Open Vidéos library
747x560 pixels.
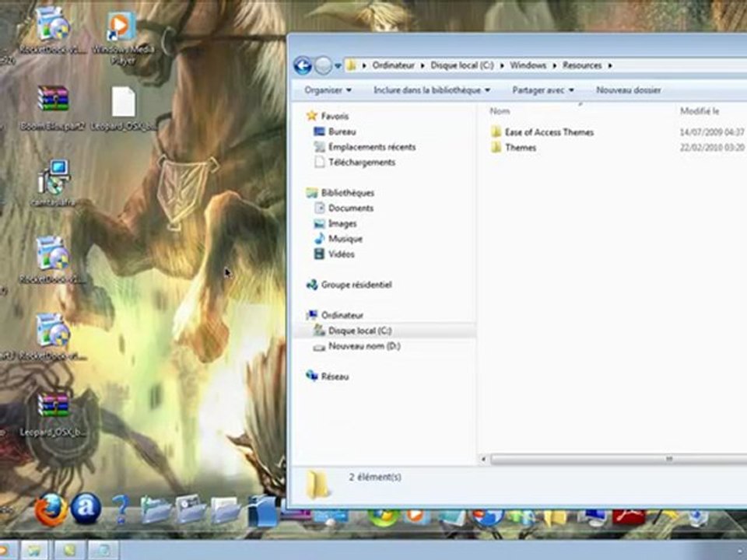(x=341, y=254)
